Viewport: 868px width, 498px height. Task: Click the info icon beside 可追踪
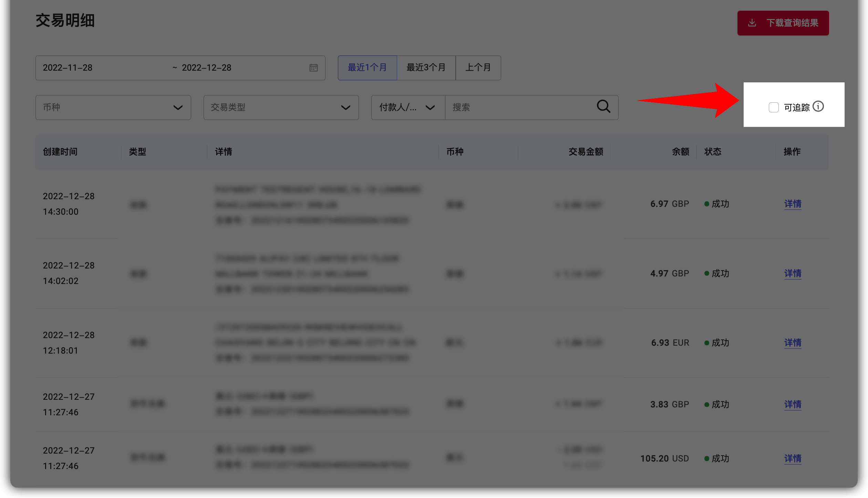tap(819, 106)
